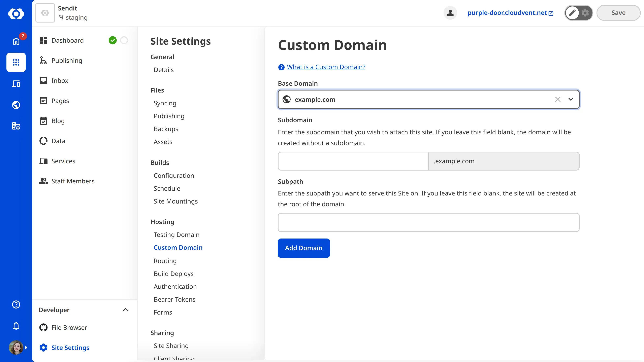
Task: Select Custom Domain in settings list
Action: point(178,248)
